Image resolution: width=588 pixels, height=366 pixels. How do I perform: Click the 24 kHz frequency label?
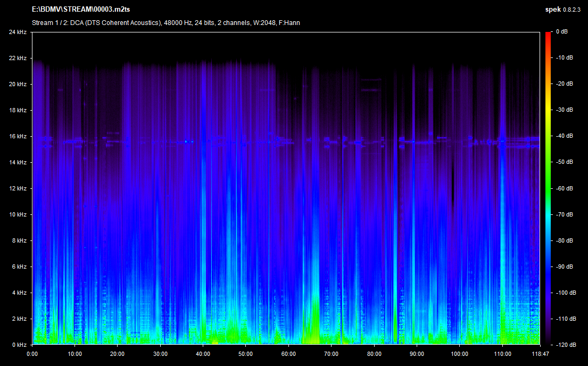click(x=18, y=32)
